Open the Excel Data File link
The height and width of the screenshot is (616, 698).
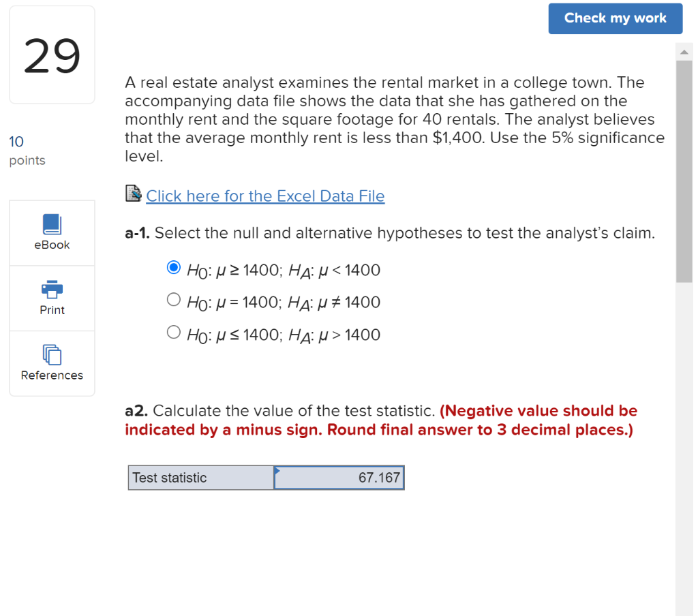click(264, 196)
